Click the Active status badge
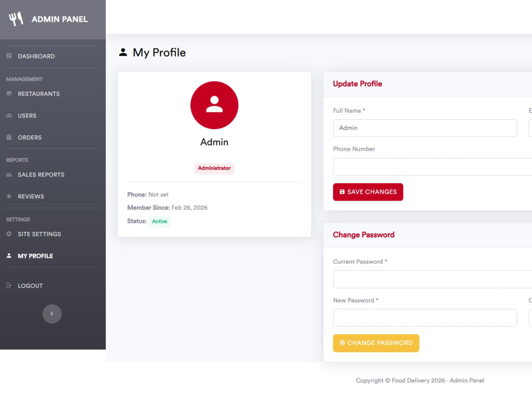Viewport: 532px width, 399px height. 160,221
